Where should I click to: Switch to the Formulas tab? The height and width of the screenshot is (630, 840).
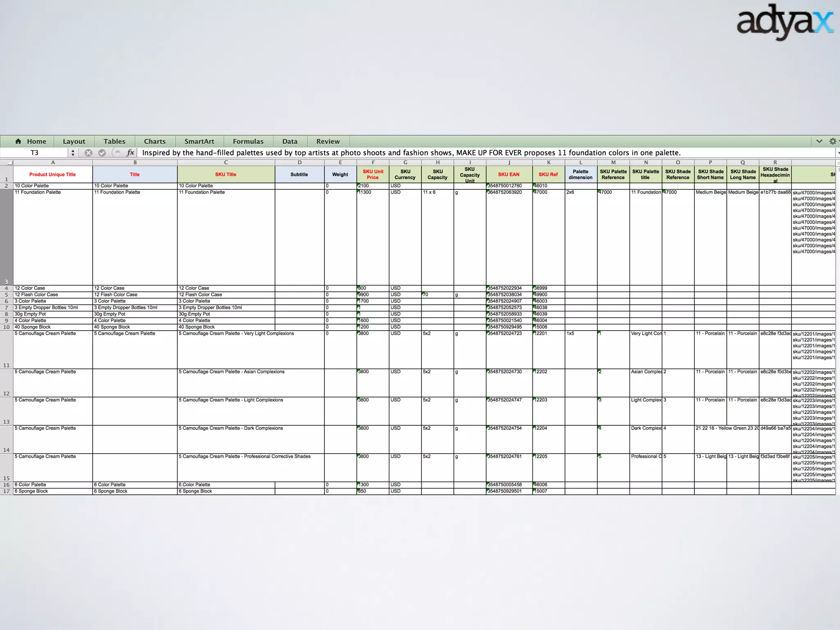(248, 141)
